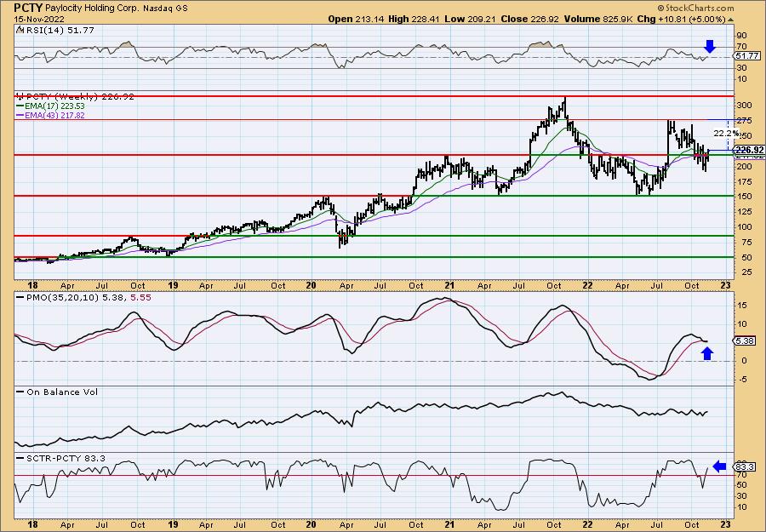
Task: Click the Nasdaq GS exchange label
Action: tap(167, 9)
